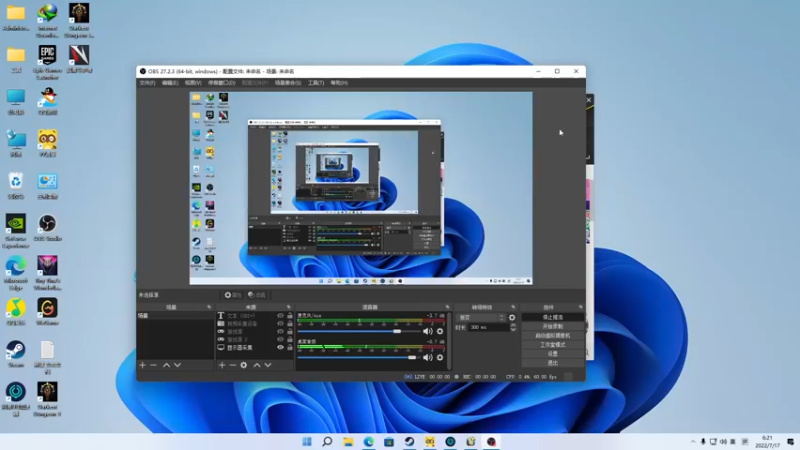Increase transition duration with up arrow
Image resolution: width=800 pixels, height=450 pixels.
tap(513, 325)
